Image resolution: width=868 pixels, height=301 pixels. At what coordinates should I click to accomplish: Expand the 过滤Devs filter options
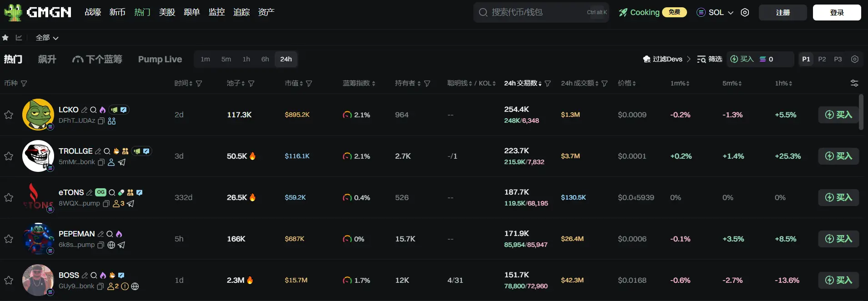click(667, 59)
